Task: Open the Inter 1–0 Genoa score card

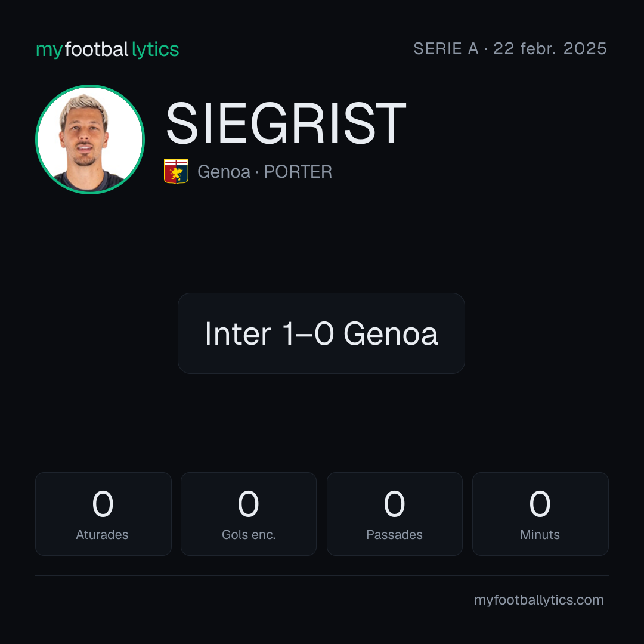Action: pyautogui.click(x=321, y=333)
